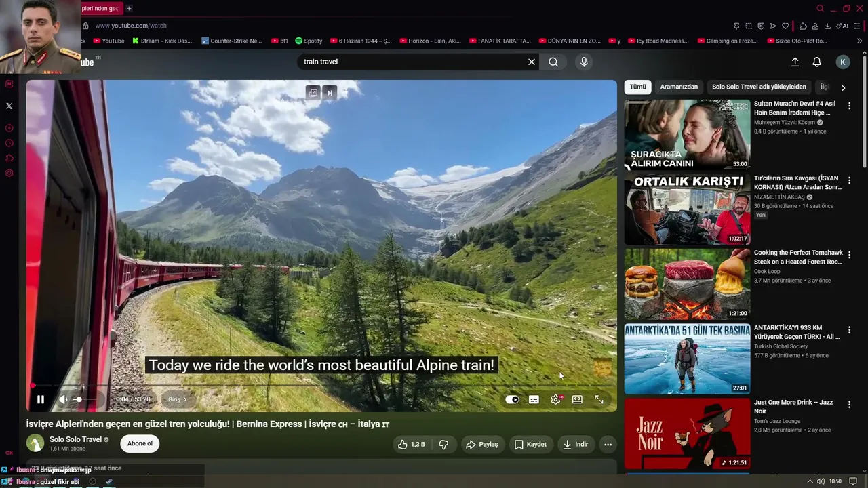
Task: Mute the video volume speaker icon
Action: point(63,400)
